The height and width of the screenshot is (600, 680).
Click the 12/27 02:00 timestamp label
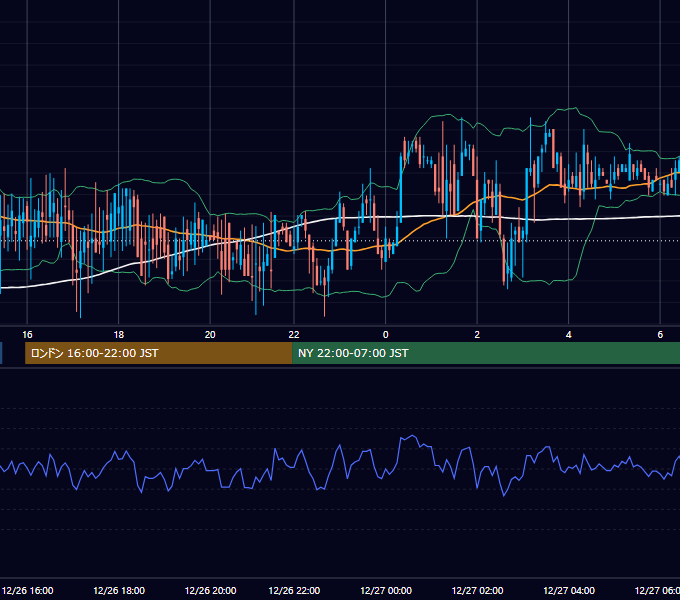[477, 590]
